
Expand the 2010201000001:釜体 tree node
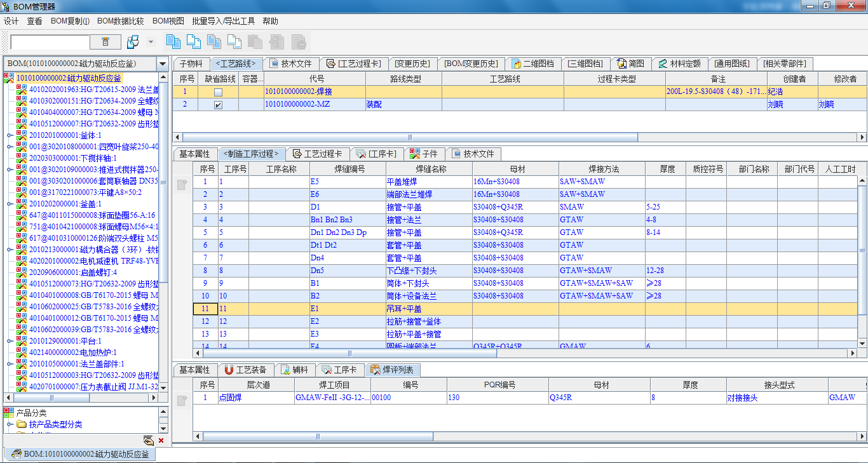click(x=10, y=135)
